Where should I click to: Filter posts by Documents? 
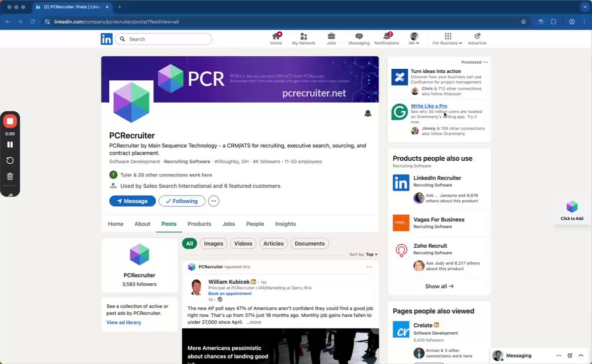click(310, 243)
